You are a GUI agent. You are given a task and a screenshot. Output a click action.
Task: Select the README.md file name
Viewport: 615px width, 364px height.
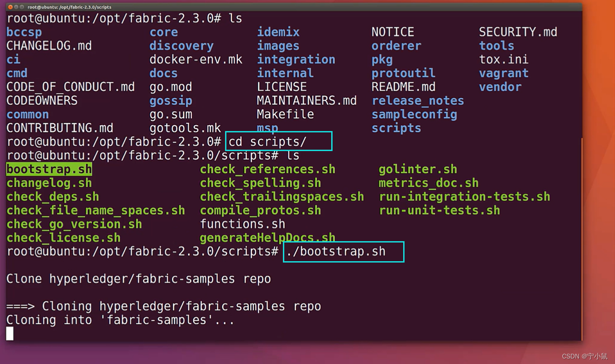tap(404, 87)
